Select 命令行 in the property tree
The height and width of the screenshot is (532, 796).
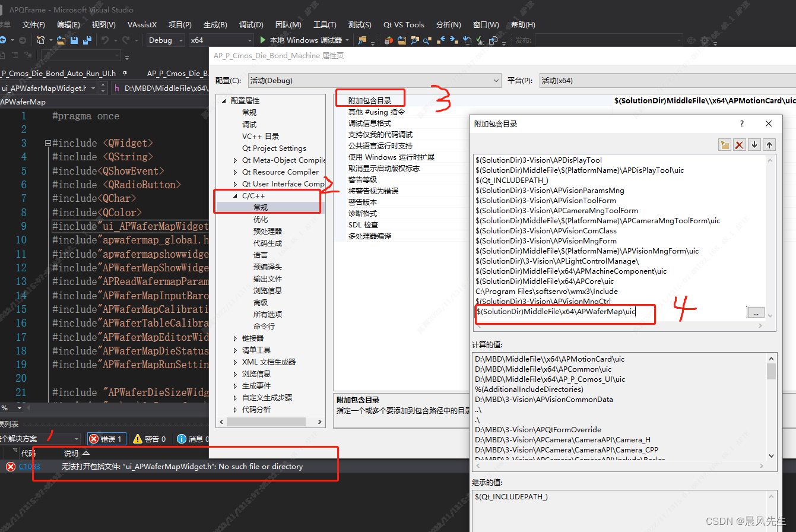coord(264,326)
